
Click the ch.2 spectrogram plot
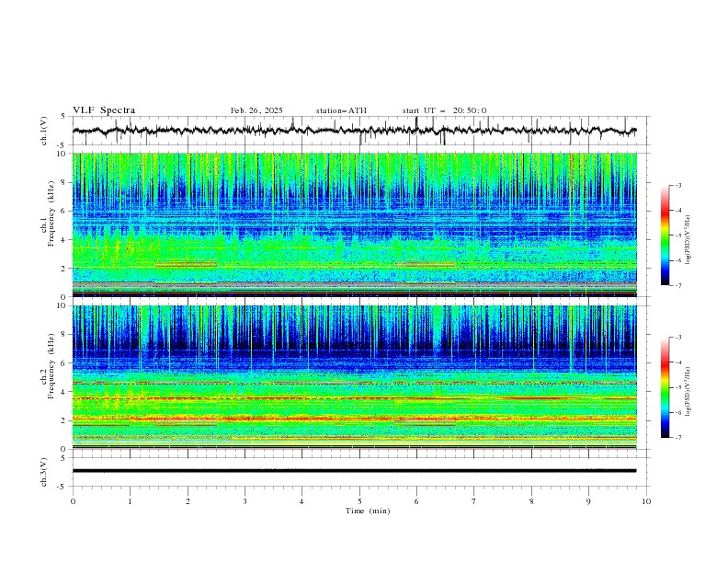tap(354, 377)
